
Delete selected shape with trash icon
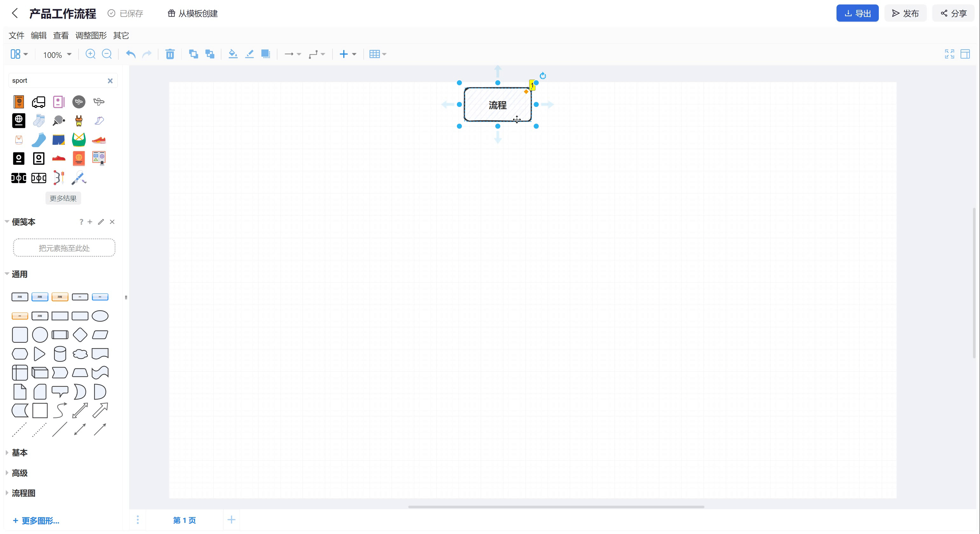[170, 54]
